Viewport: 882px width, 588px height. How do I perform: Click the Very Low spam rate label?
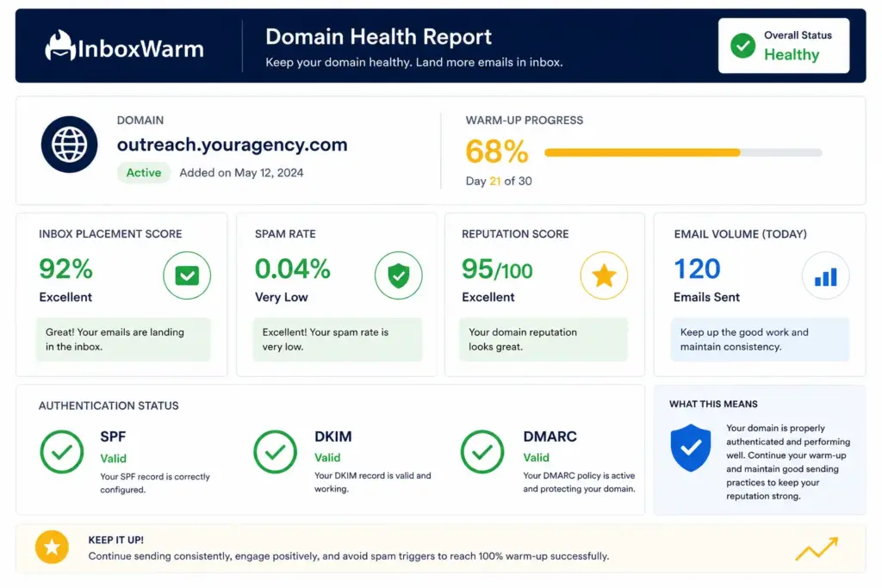(x=282, y=297)
